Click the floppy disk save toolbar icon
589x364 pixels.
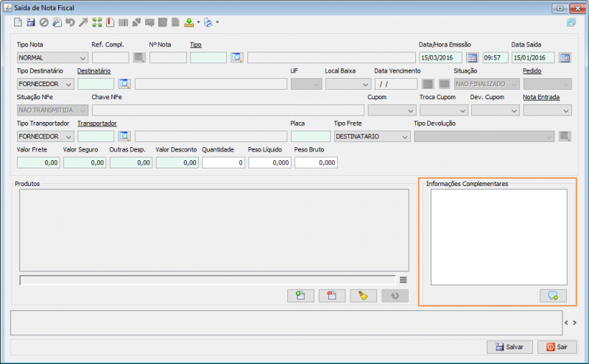pyautogui.click(x=31, y=23)
